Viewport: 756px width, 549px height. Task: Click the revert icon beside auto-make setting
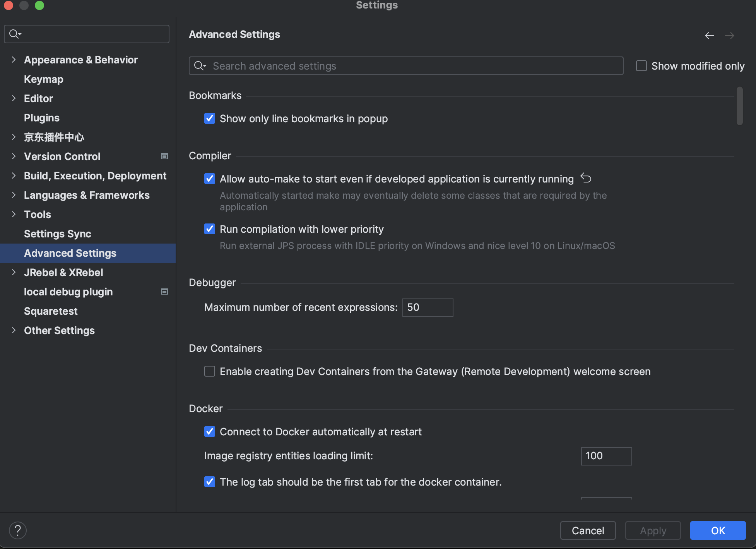586,178
